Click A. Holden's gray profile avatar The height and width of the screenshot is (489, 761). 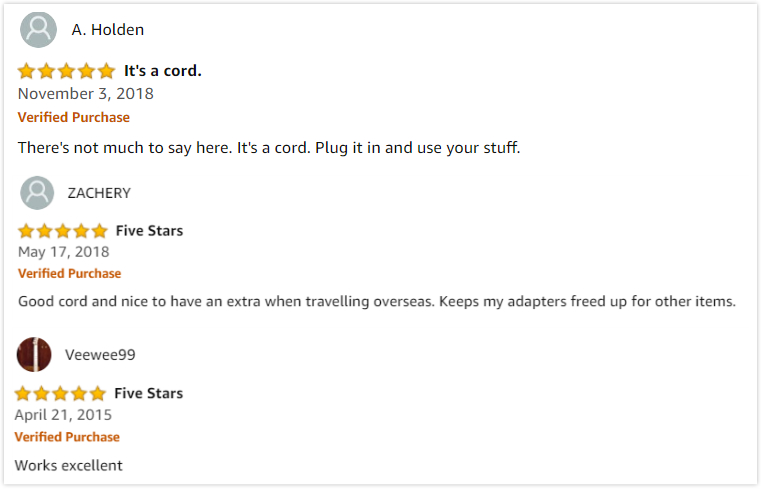(38, 29)
